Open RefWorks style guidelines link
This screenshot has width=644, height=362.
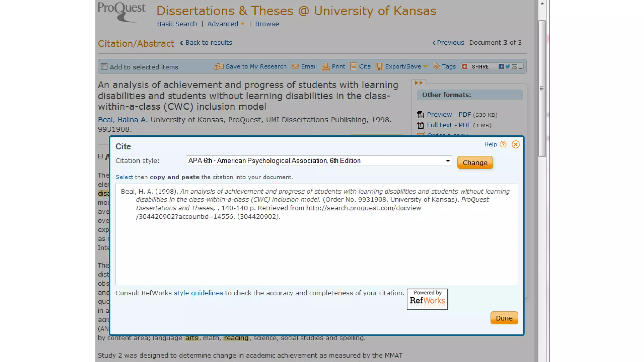coord(198,293)
